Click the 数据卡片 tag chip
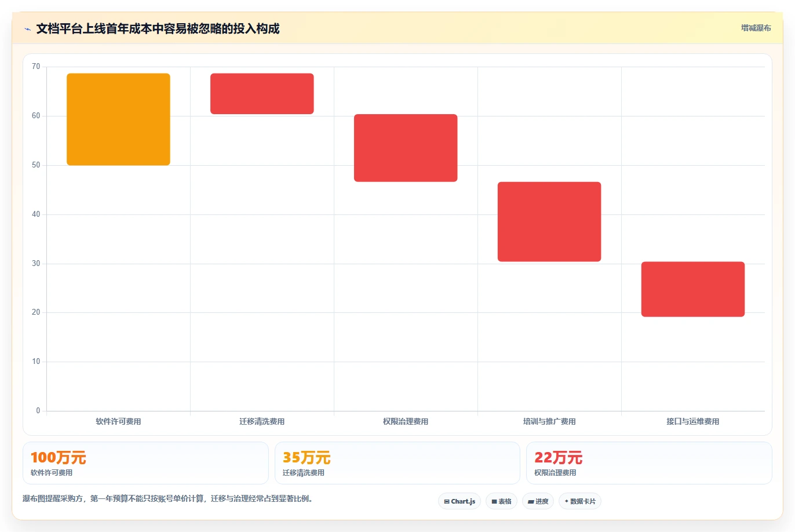 (x=580, y=501)
